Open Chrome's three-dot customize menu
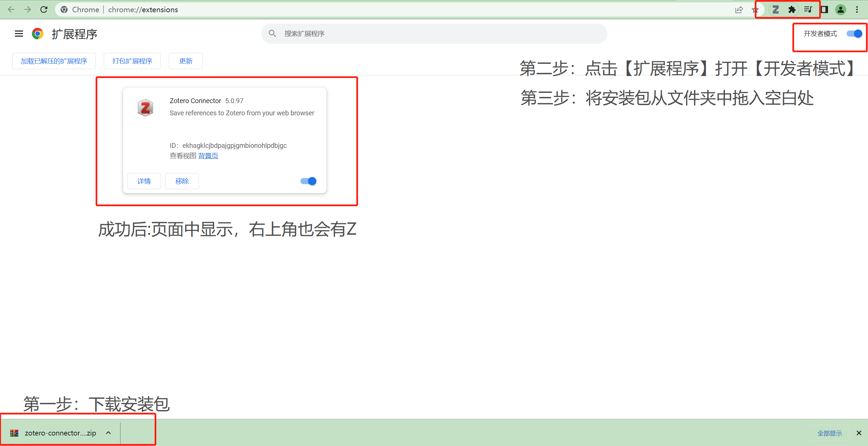This screenshot has width=868, height=446. 857,9
